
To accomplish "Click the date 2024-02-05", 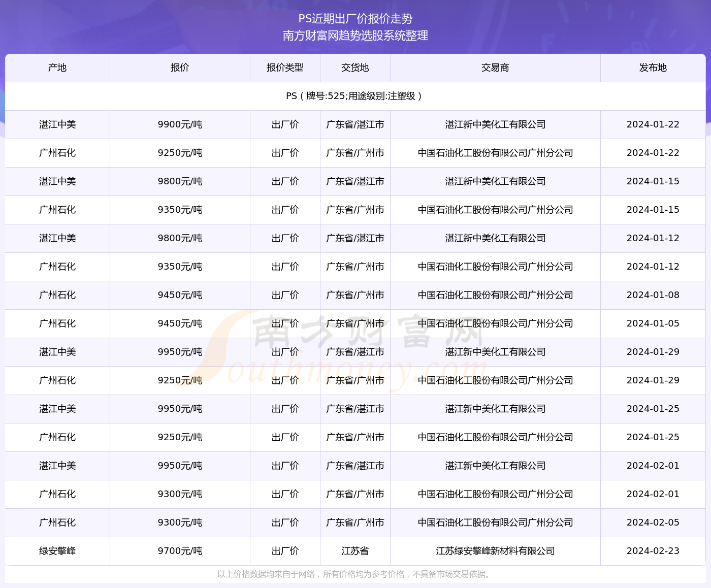I will point(653,522).
